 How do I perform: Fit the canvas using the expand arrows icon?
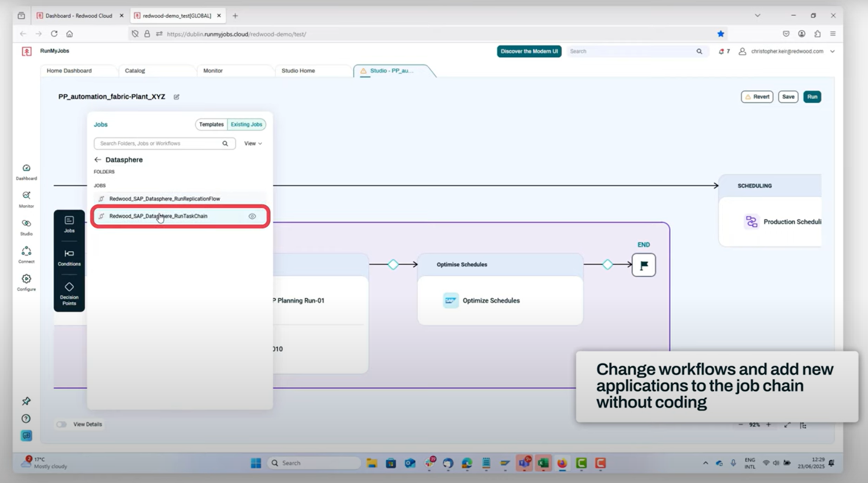pos(787,425)
